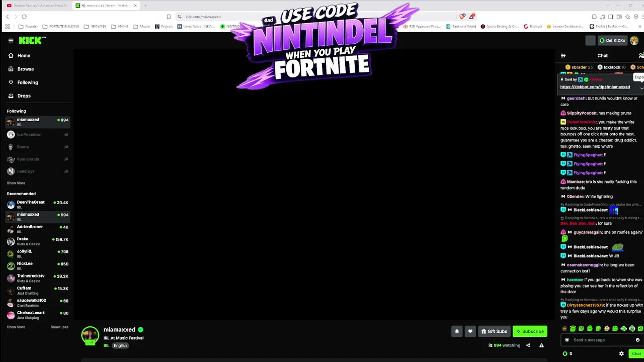Image resolution: width=644 pixels, height=362 pixels.
Task: Open browser extensions puzzle icon
Action: (x=594, y=17)
